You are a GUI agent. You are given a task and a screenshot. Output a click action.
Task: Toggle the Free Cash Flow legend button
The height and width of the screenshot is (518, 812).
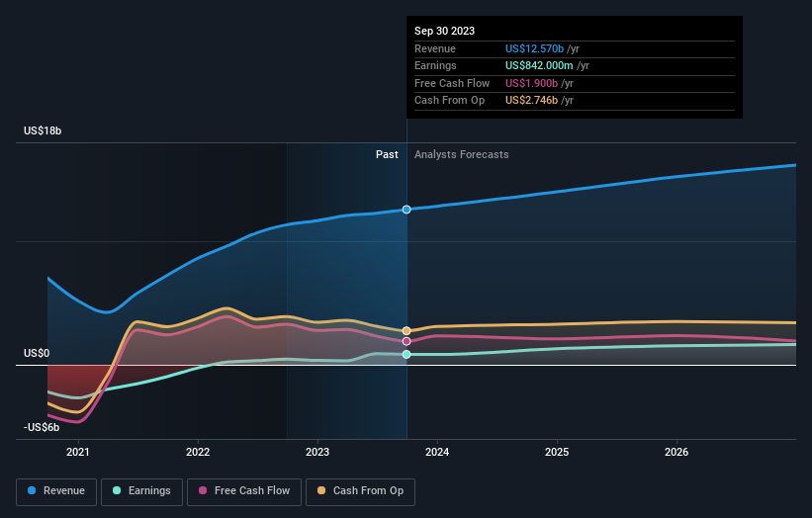(x=244, y=491)
